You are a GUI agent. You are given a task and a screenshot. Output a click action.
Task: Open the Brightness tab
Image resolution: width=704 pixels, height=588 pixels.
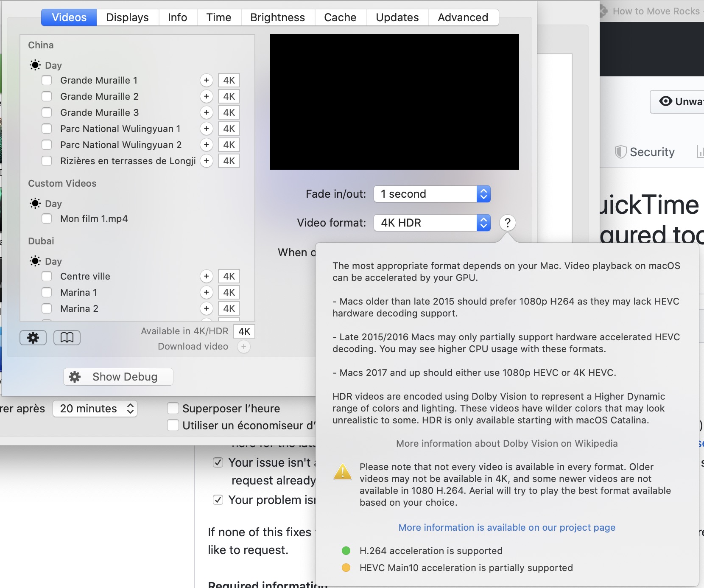pos(277,17)
